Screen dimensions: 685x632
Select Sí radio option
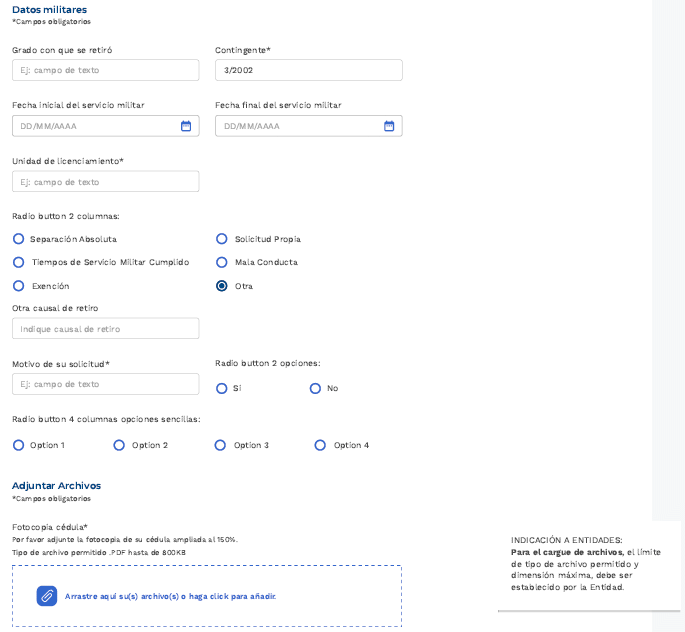[x=222, y=388]
